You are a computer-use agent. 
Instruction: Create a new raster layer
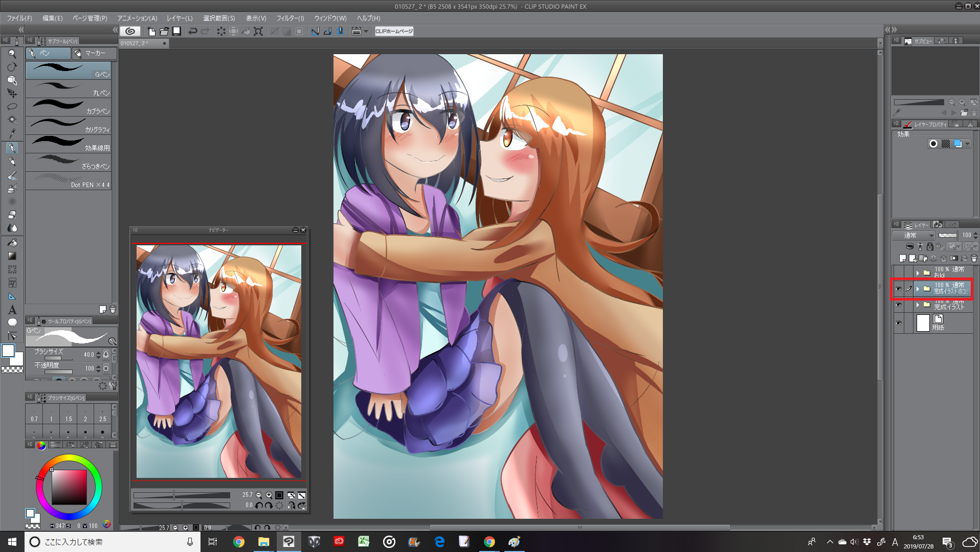(903, 259)
